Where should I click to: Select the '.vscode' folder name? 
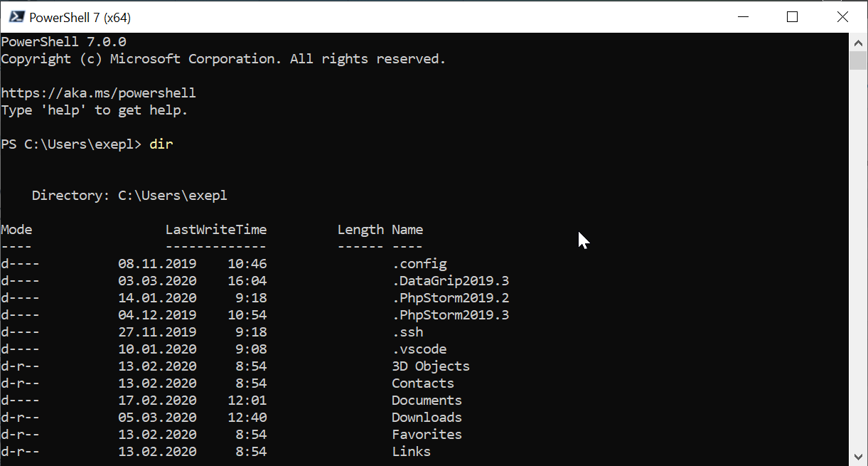(x=419, y=349)
